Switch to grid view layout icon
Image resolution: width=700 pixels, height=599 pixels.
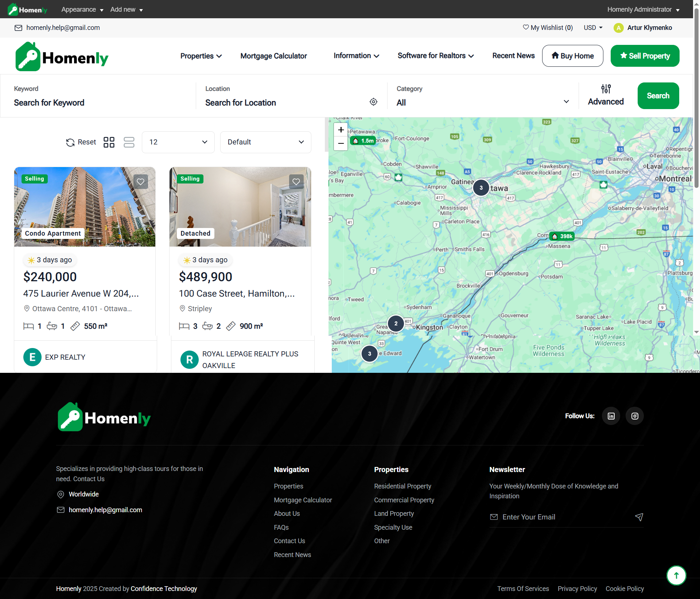pos(109,142)
